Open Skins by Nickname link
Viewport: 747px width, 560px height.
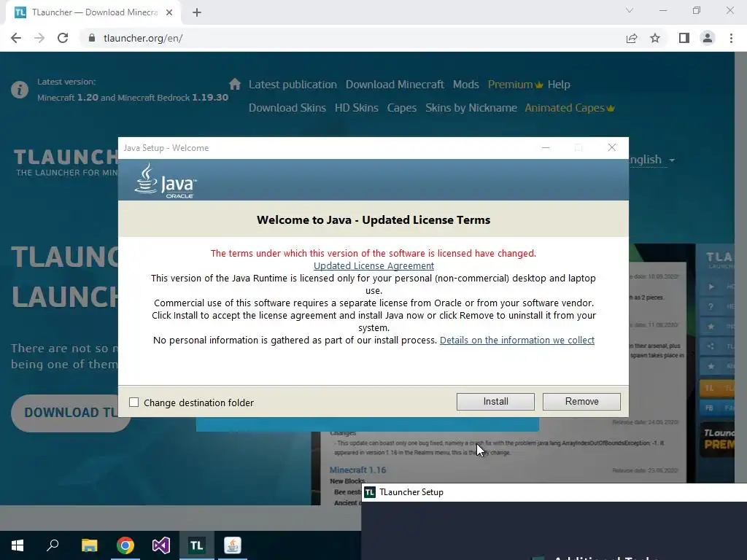pyautogui.click(x=471, y=108)
